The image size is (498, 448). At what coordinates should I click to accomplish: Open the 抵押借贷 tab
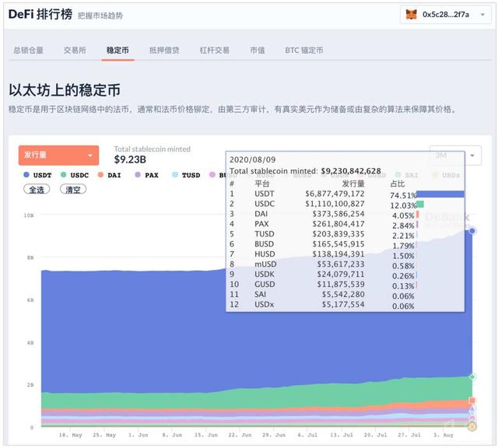pos(164,50)
